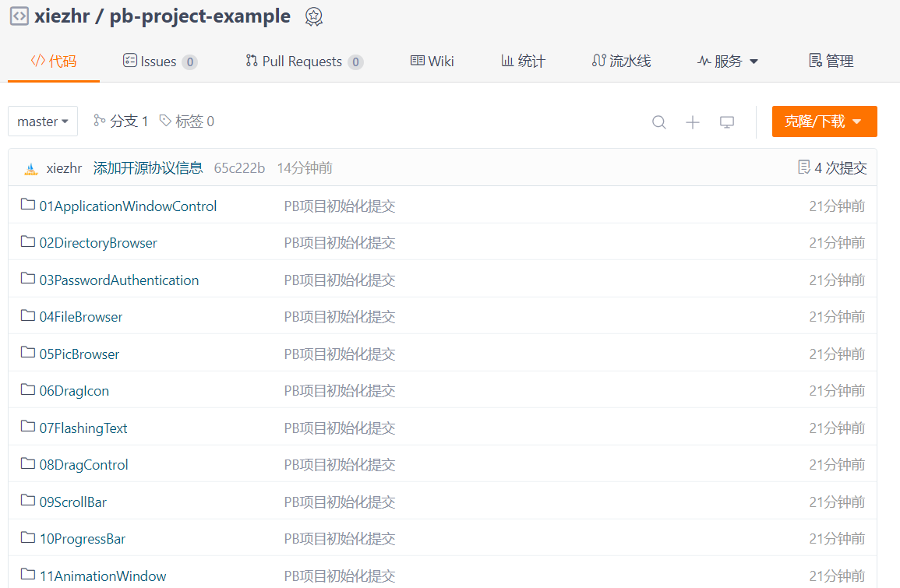Screen dimensions: 900x588
Task: View the 4 次提交 commit history
Action: tap(832, 167)
